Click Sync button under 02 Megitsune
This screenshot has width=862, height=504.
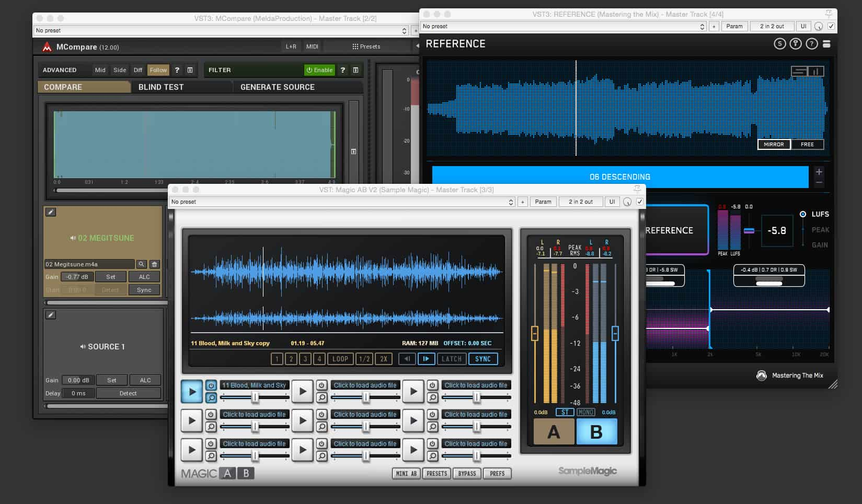[x=144, y=290]
